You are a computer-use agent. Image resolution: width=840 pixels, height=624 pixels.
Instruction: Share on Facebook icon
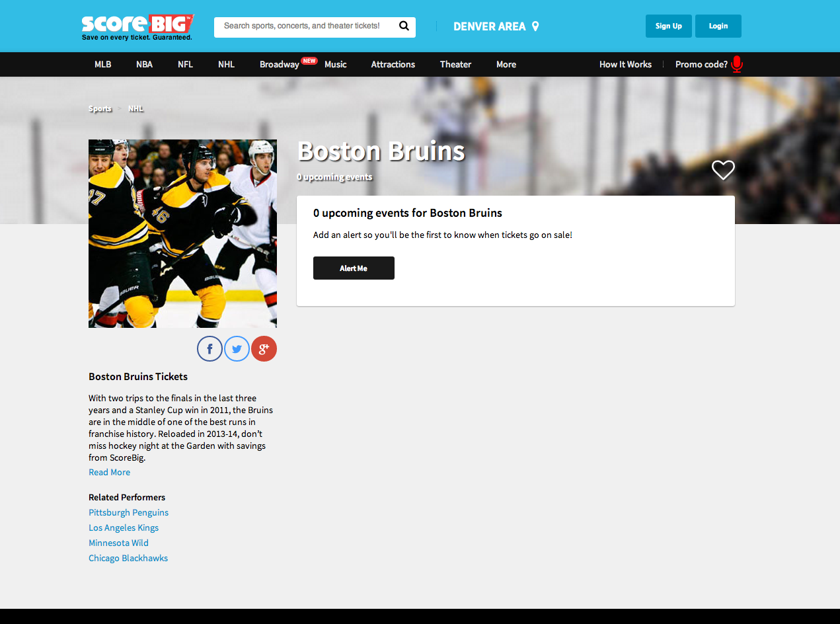coord(210,348)
